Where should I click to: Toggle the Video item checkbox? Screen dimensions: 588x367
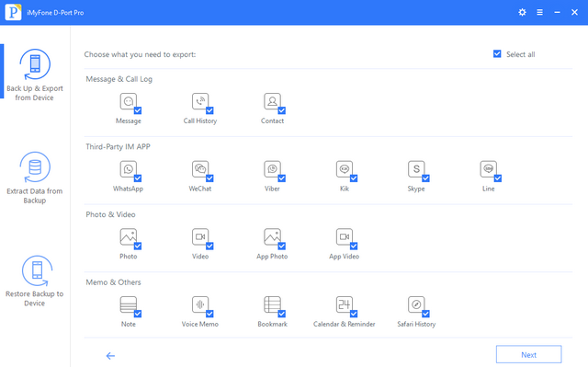(x=209, y=246)
